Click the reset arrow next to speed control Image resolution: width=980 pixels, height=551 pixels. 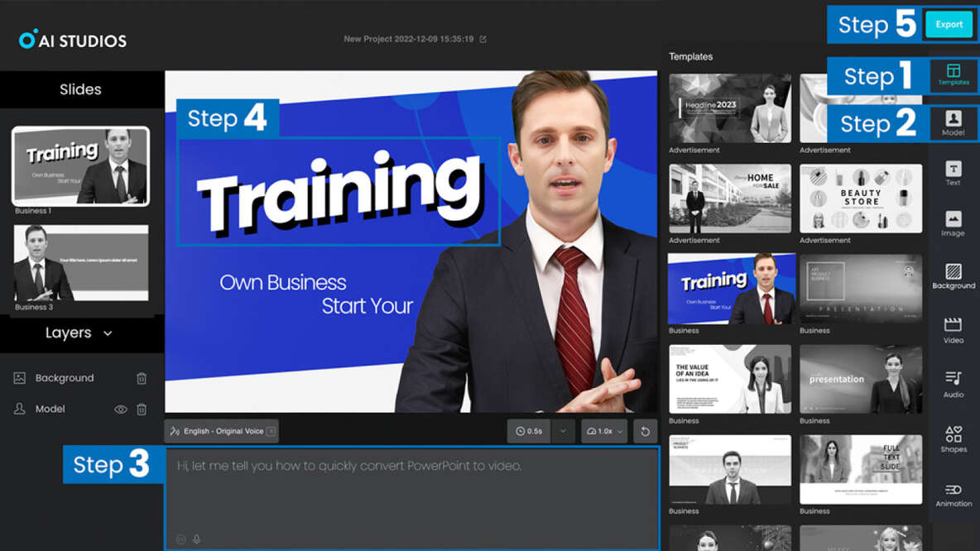point(645,430)
